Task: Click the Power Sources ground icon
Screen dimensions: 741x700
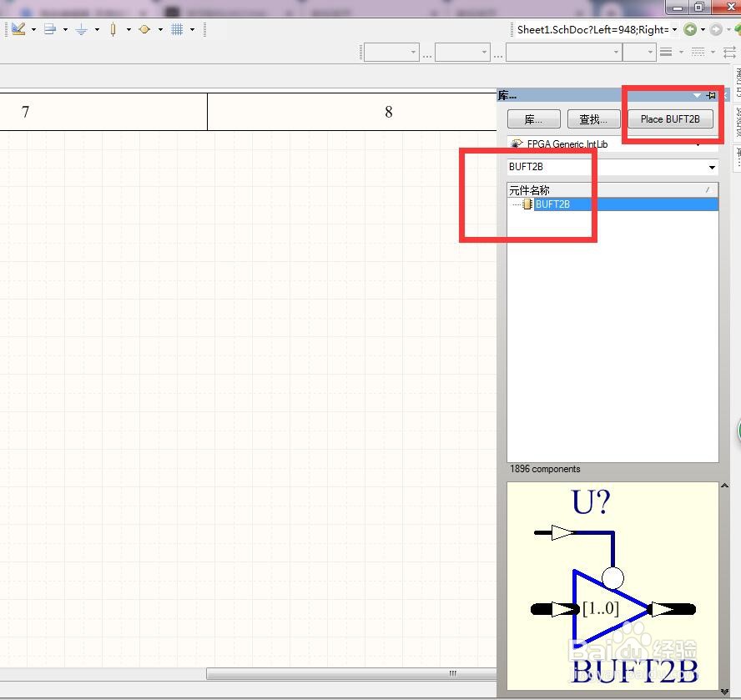Action: (81, 30)
